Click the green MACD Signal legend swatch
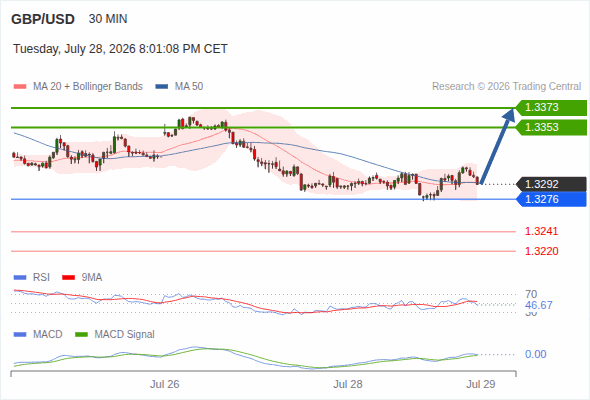This screenshot has width=590, height=400. [81, 335]
